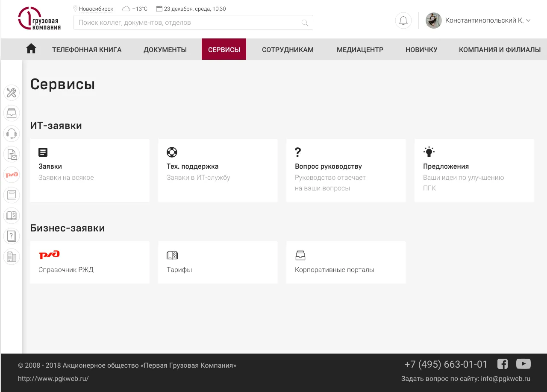Open Телефонная книга menu
Viewport: 547px width, 392px height.
pyautogui.click(x=87, y=50)
